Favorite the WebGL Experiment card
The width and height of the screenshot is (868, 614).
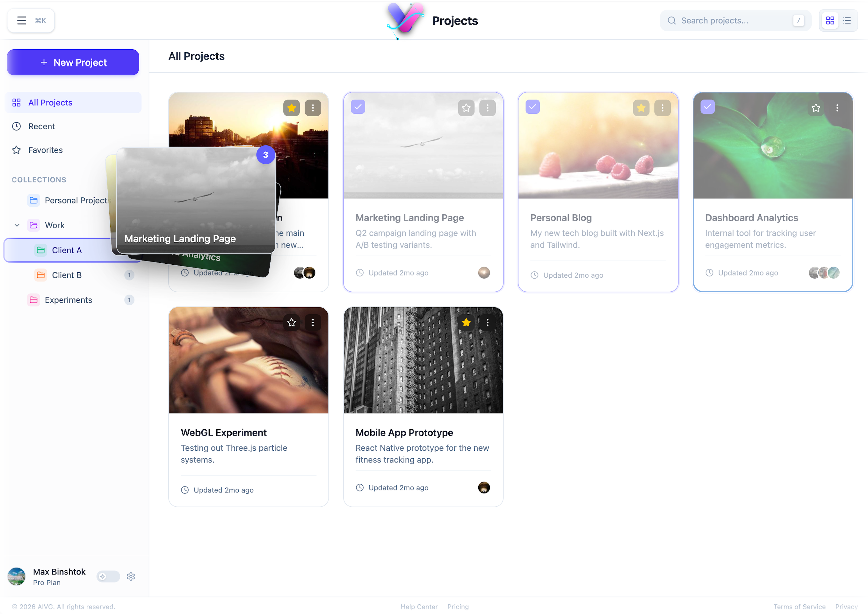(x=291, y=322)
